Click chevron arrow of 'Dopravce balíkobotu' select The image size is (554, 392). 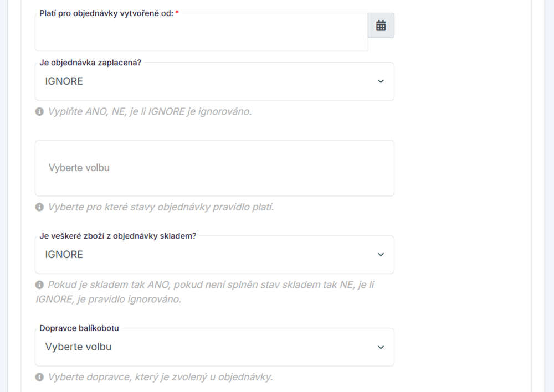coord(381,347)
